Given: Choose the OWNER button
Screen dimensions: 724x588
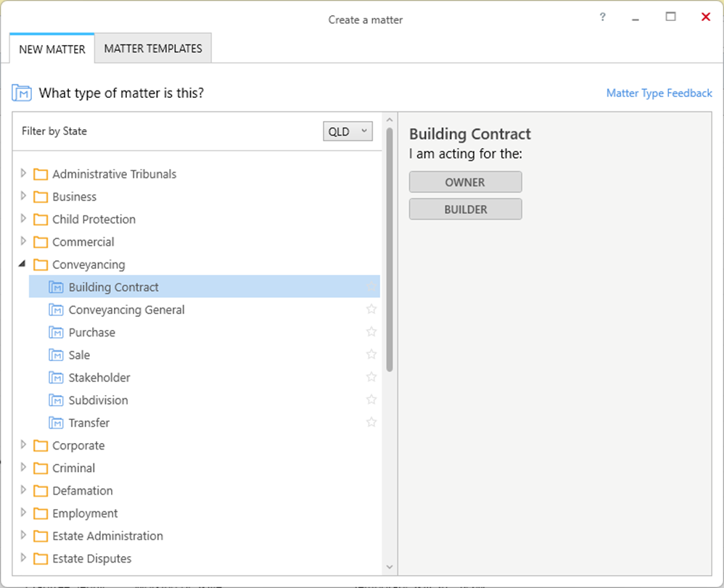Looking at the screenshot, I should 466,182.
